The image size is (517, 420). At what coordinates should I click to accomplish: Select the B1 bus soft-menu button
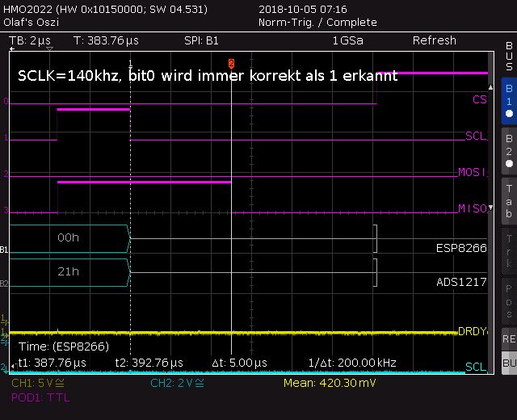tap(509, 101)
